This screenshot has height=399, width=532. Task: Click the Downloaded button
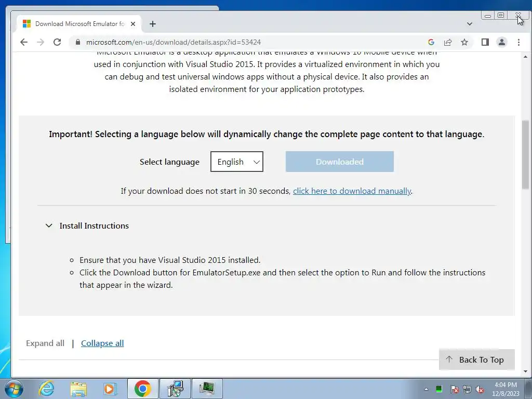[340, 162]
